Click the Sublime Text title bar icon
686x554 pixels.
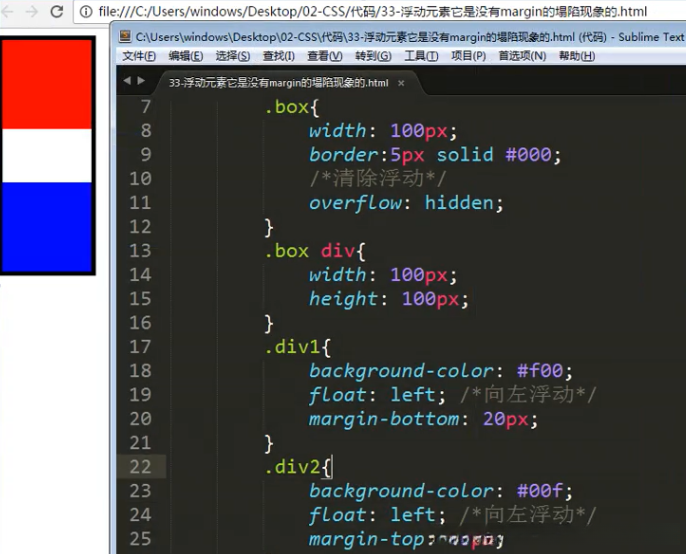pos(125,36)
